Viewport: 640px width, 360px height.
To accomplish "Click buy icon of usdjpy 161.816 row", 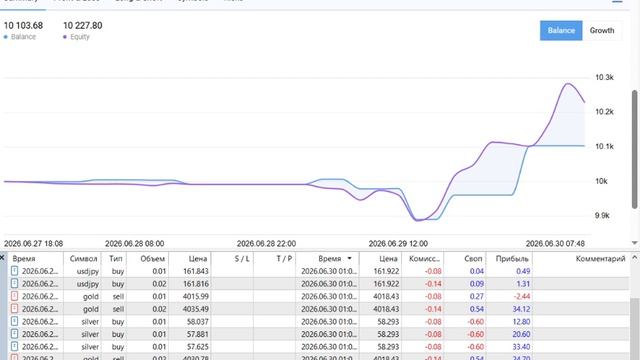I will pyautogui.click(x=14, y=284).
